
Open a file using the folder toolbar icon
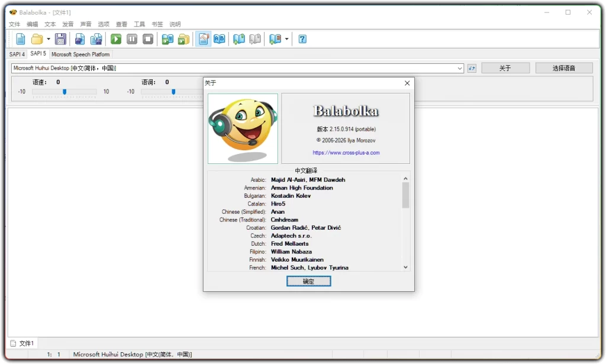pos(36,39)
